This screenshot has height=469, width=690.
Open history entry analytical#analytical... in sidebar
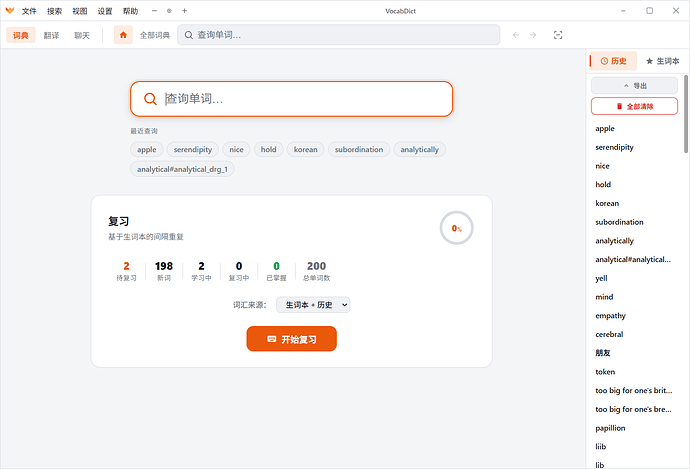[x=633, y=260]
